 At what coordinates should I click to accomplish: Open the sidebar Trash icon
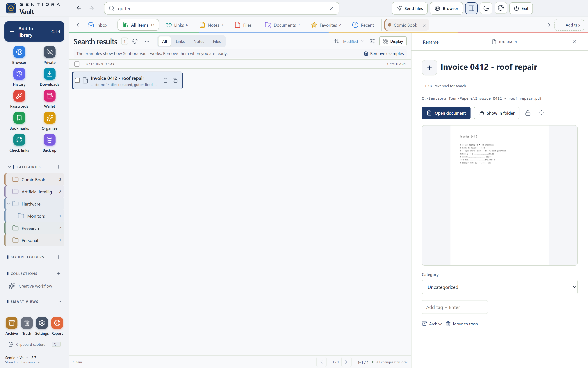pos(27,323)
